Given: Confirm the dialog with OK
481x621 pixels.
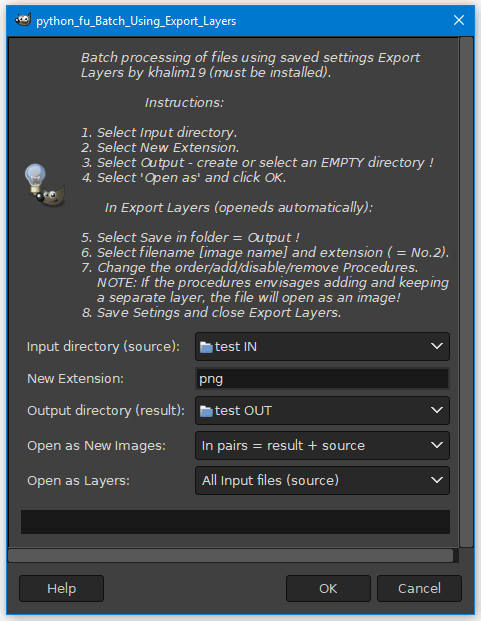Looking at the screenshot, I should coord(328,589).
